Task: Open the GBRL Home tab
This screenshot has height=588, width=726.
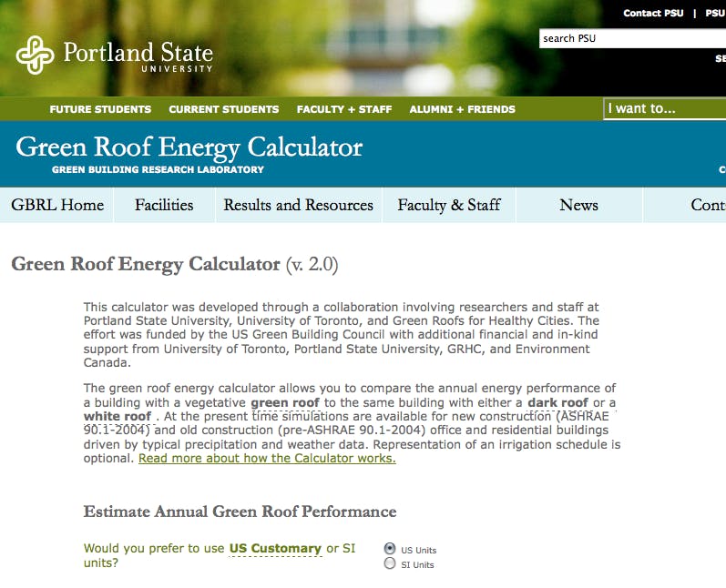Action: click(57, 205)
